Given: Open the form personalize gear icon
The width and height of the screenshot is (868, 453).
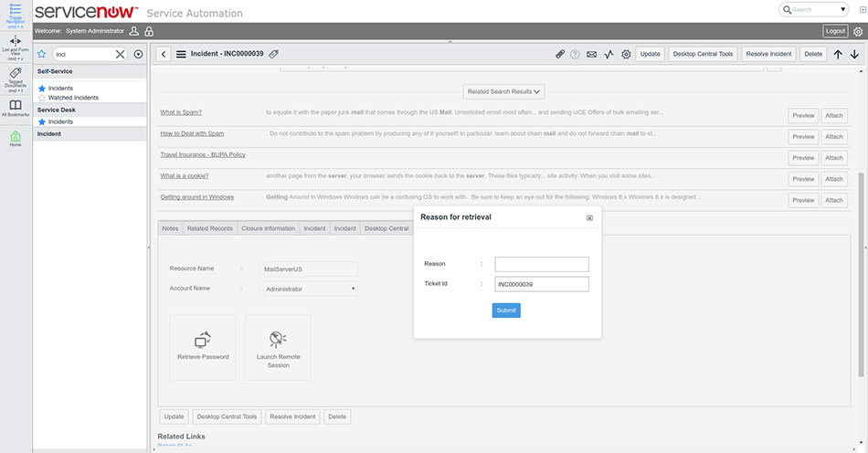Looking at the screenshot, I should (626, 54).
